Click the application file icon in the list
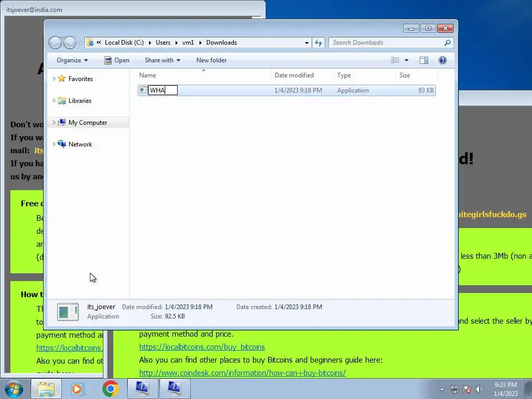This screenshot has width=532, height=399. coord(143,90)
